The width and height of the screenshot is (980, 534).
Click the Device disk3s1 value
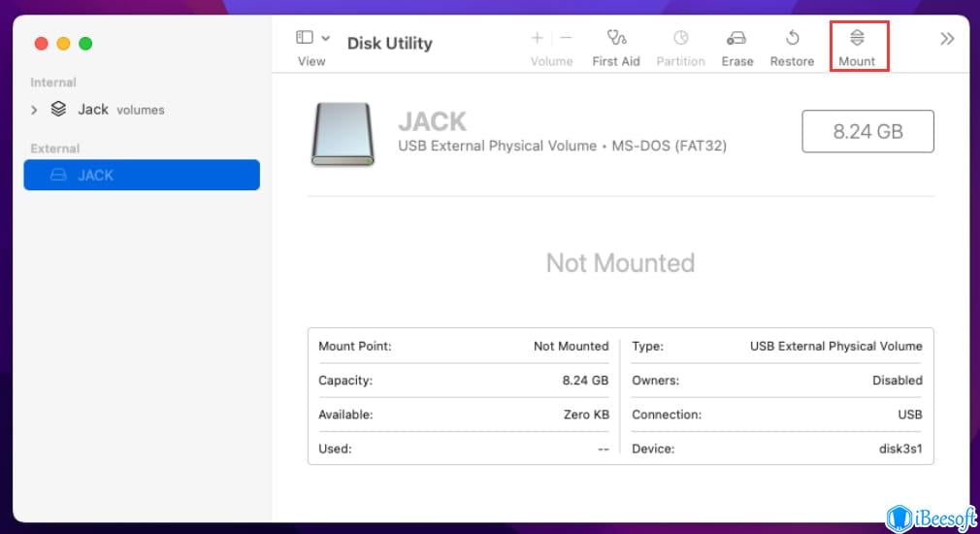pos(898,449)
